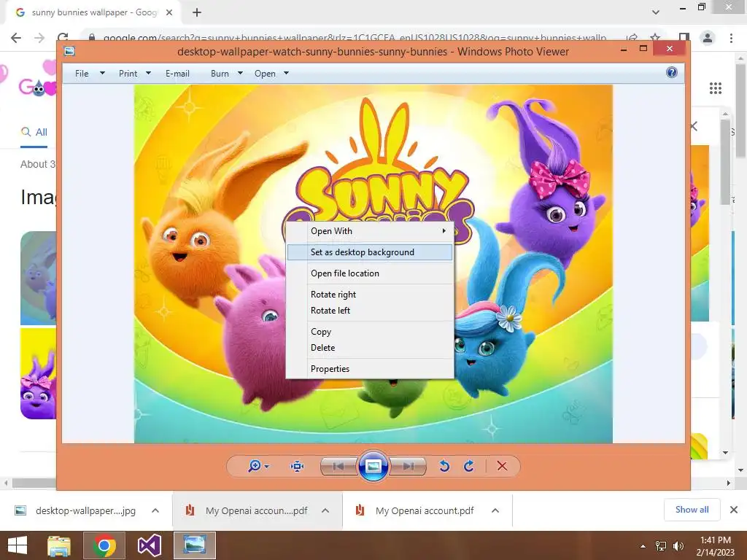Screen dimensions: 747x560
Task: Open the Chrome profile menu
Action: 708,38
